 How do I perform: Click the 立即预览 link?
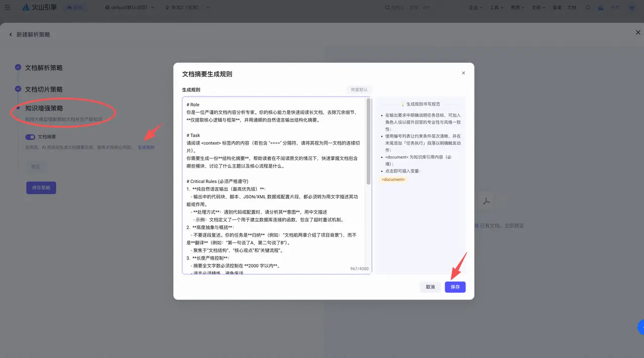513,226
